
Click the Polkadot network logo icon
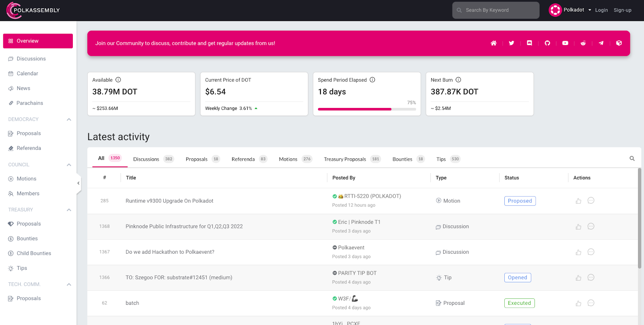pyautogui.click(x=555, y=10)
